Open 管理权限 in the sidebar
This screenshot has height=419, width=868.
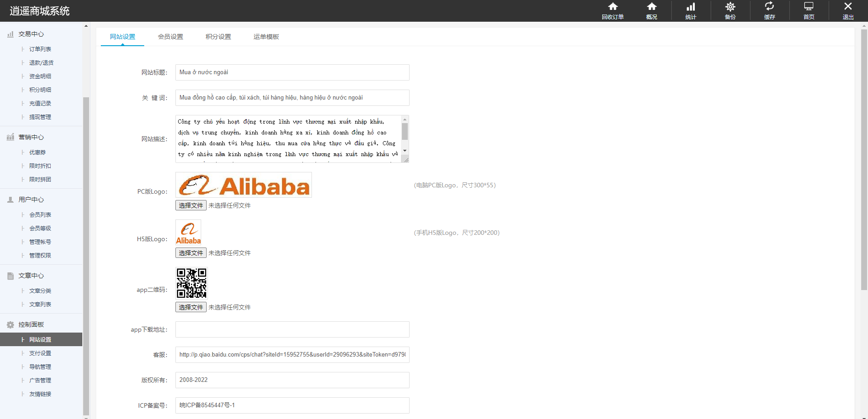coord(40,255)
